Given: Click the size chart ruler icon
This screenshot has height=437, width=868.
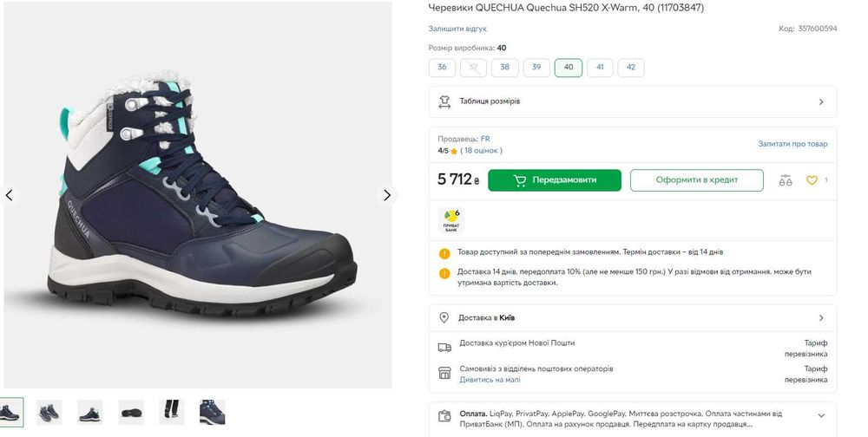Looking at the screenshot, I should (x=444, y=101).
